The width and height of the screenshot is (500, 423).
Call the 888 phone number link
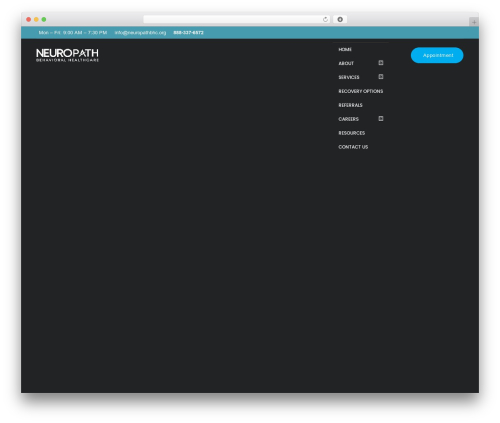188,33
